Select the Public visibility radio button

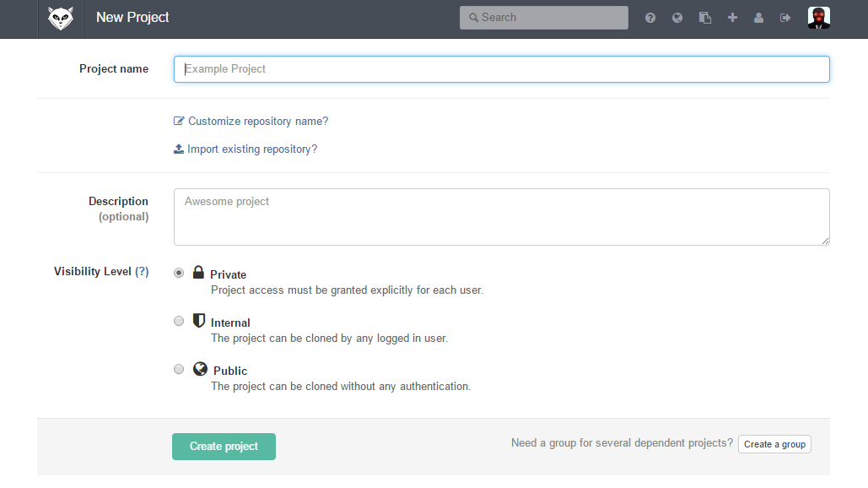[x=179, y=369]
